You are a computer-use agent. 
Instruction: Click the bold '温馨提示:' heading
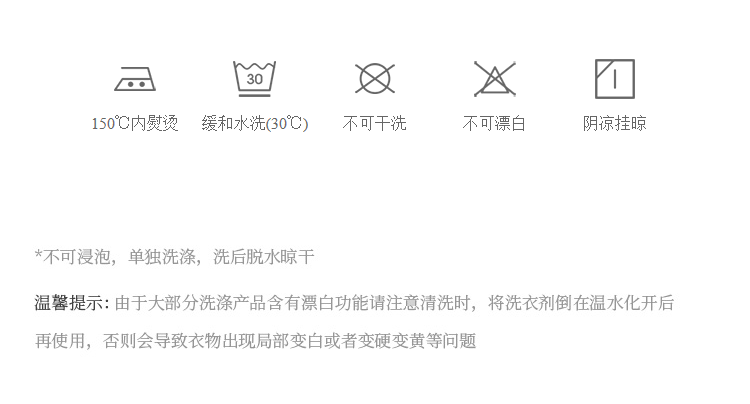coord(72,303)
